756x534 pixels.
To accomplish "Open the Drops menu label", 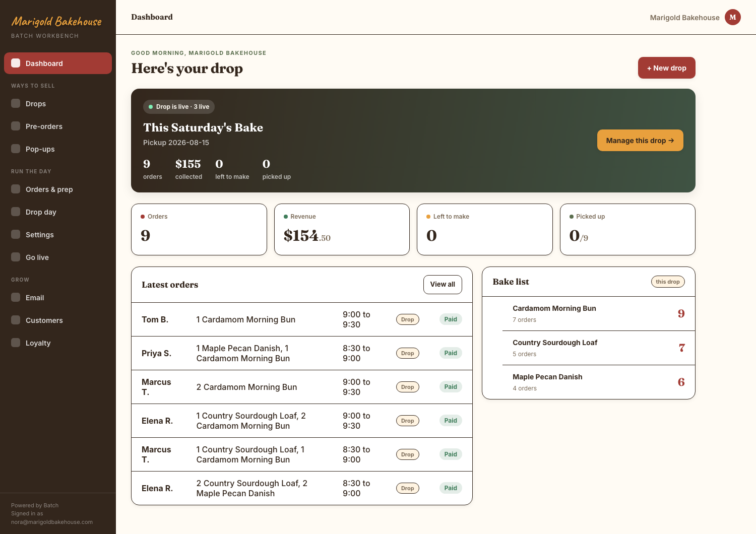I will (36, 104).
